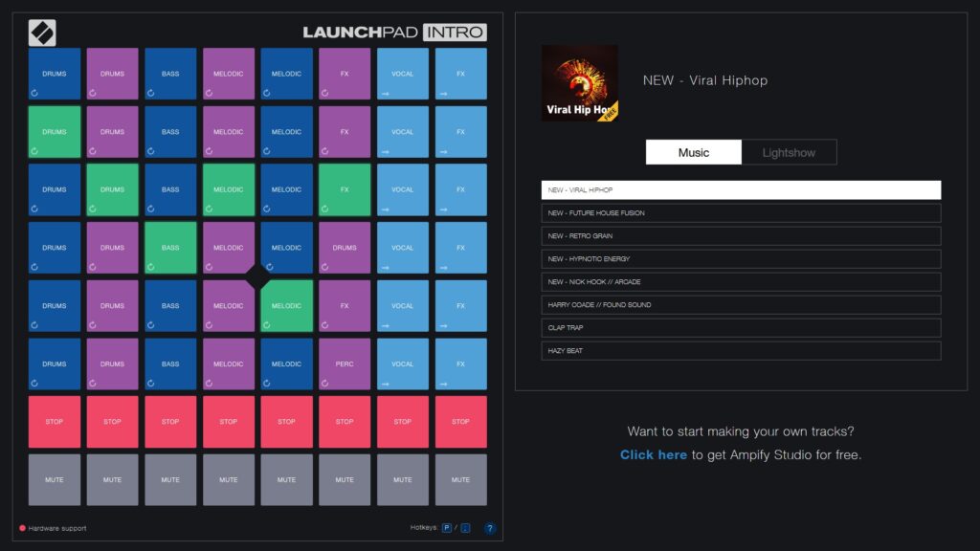The width and height of the screenshot is (980, 551).
Task: Click the P hotkey icon
Action: pyautogui.click(x=447, y=528)
